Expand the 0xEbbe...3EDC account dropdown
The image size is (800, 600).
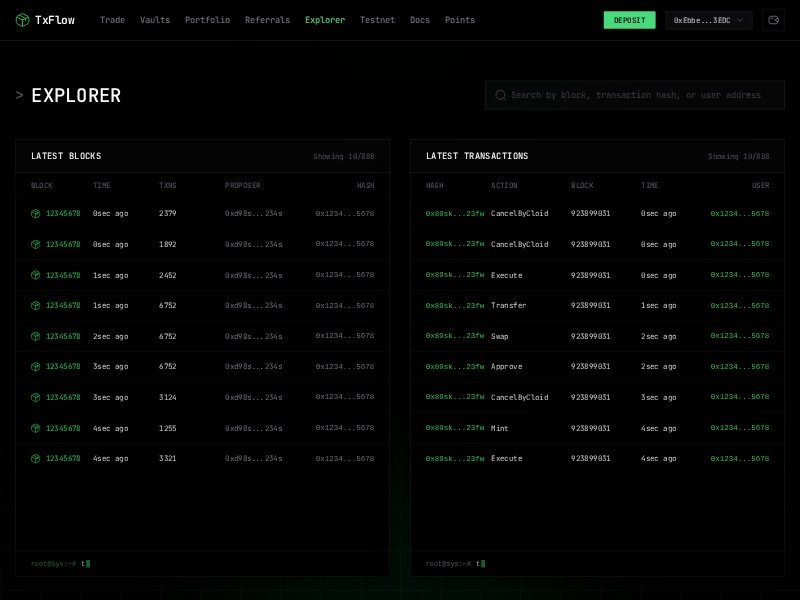707,19
